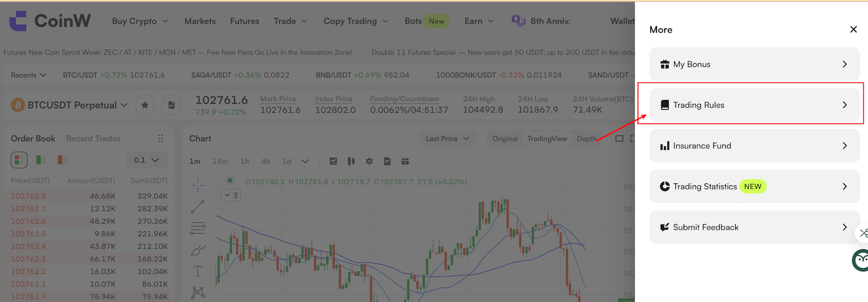Viewport: 868px width, 302px height.
Task: Click the Insurance Fund bar chart icon
Action: point(665,146)
